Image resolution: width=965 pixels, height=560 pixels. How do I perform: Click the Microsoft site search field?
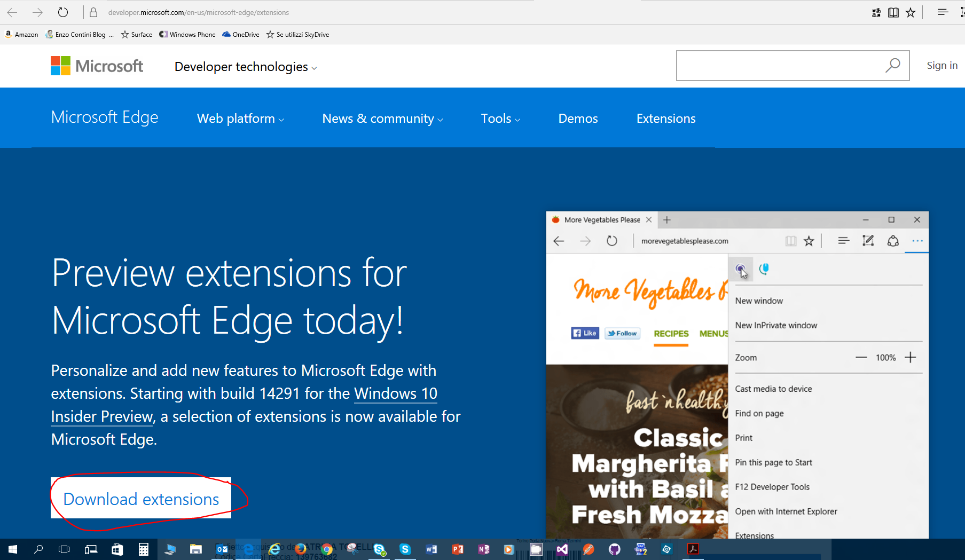tap(777, 66)
